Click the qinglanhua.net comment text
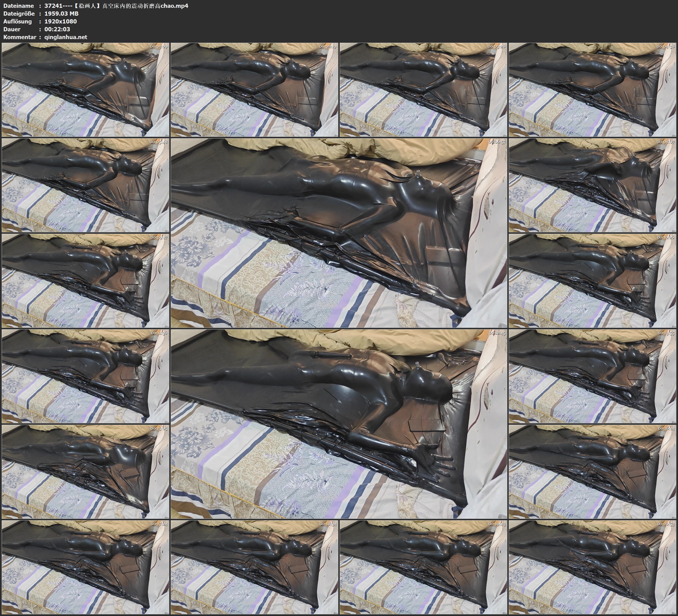678x616 pixels. point(66,37)
